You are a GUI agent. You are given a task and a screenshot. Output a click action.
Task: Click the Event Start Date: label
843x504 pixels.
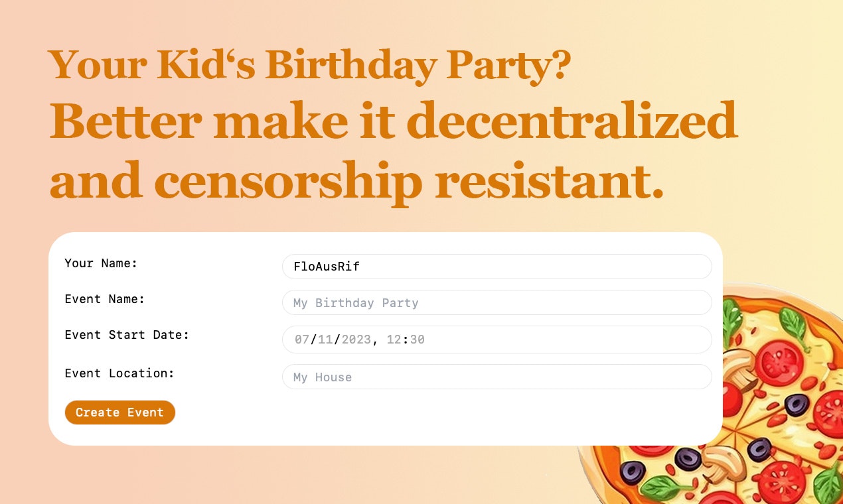(127, 335)
